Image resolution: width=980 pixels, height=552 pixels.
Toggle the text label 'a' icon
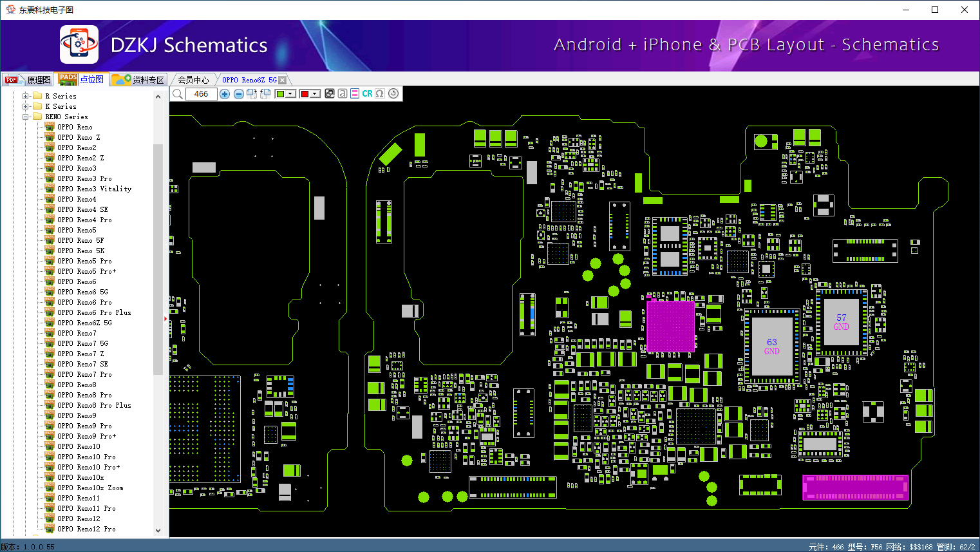click(343, 93)
